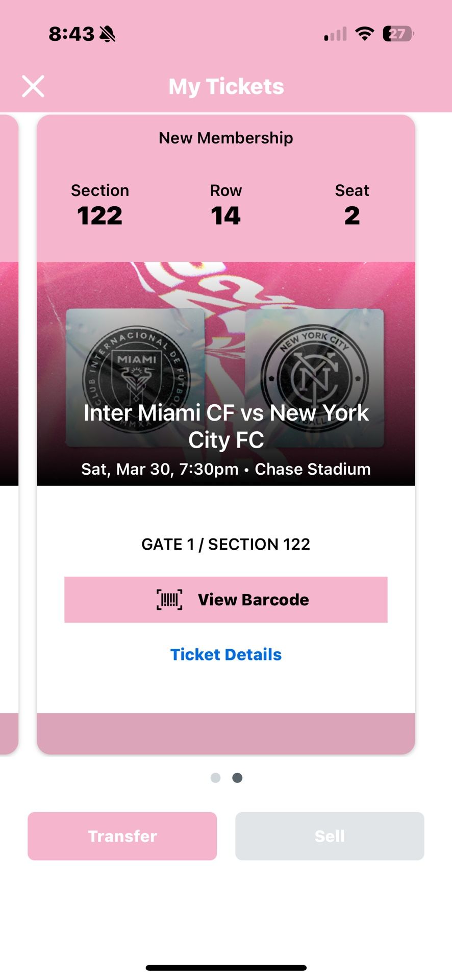Tap the Do Not Disturb bell icon
The height and width of the screenshot is (980, 452).
click(108, 34)
